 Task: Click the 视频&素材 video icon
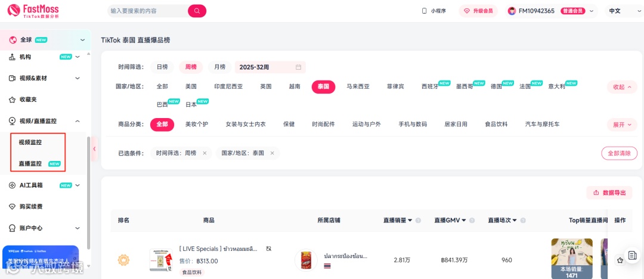(13, 78)
